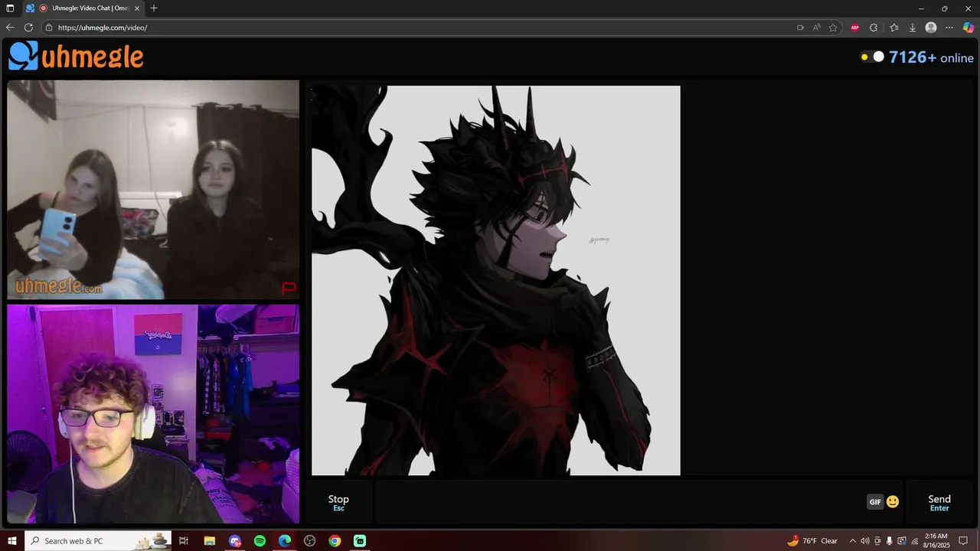This screenshot has width=980, height=551.
Task: Open the ABP ad blocker extension
Action: 855,28
